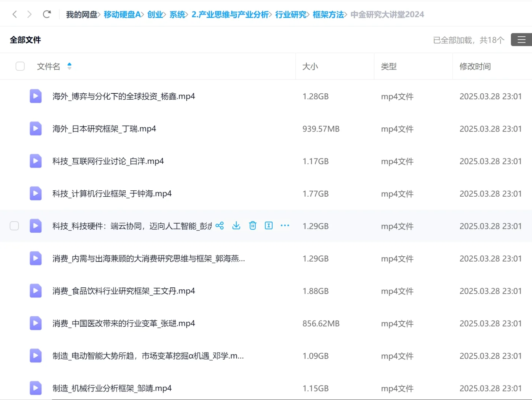Click the 1.15GB size cell
532x400 pixels.
click(x=316, y=389)
